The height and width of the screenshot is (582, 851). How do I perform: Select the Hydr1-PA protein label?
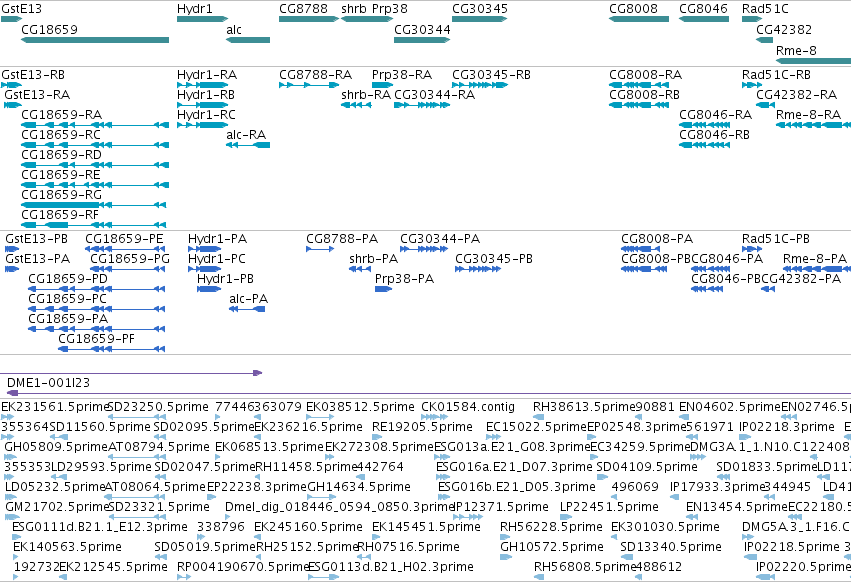[x=217, y=239]
